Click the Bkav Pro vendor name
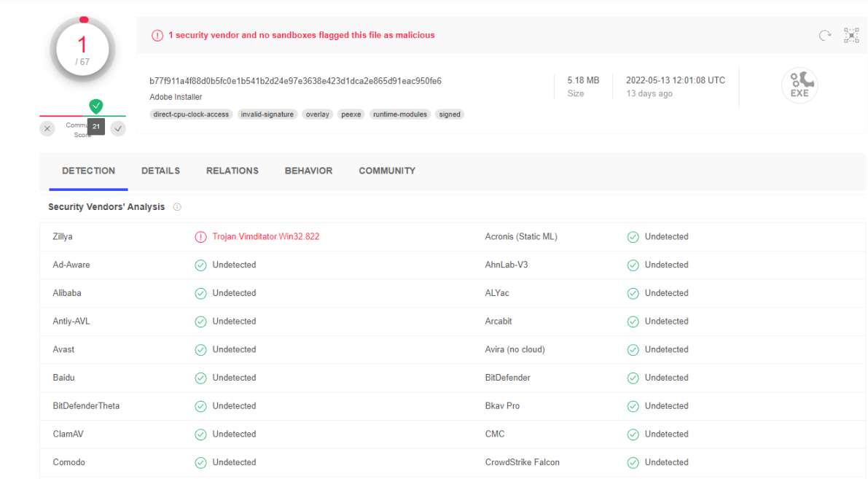The height and width of the screenshot is (479, 868). (502, 406)
